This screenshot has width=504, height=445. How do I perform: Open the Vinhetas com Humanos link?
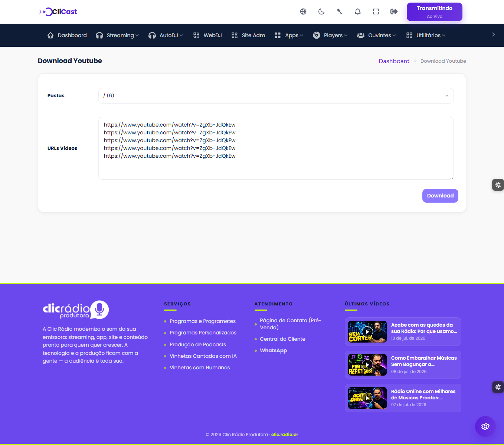pos(200,367)
